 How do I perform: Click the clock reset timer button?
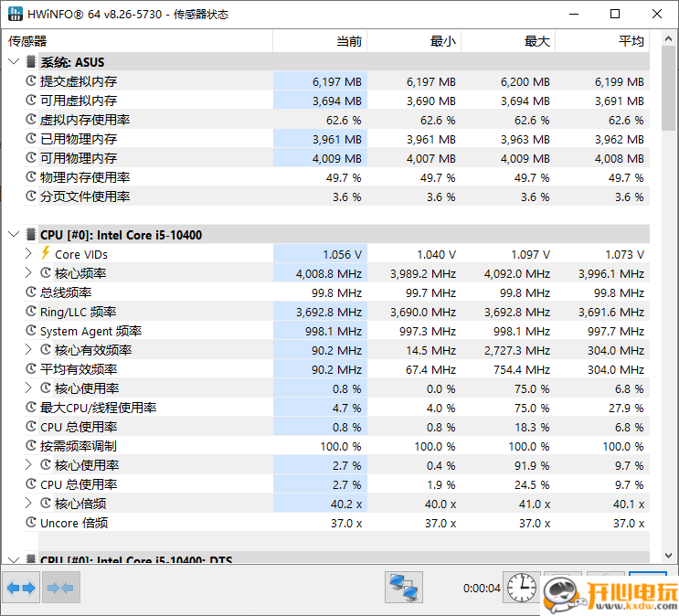coord(522,588)
